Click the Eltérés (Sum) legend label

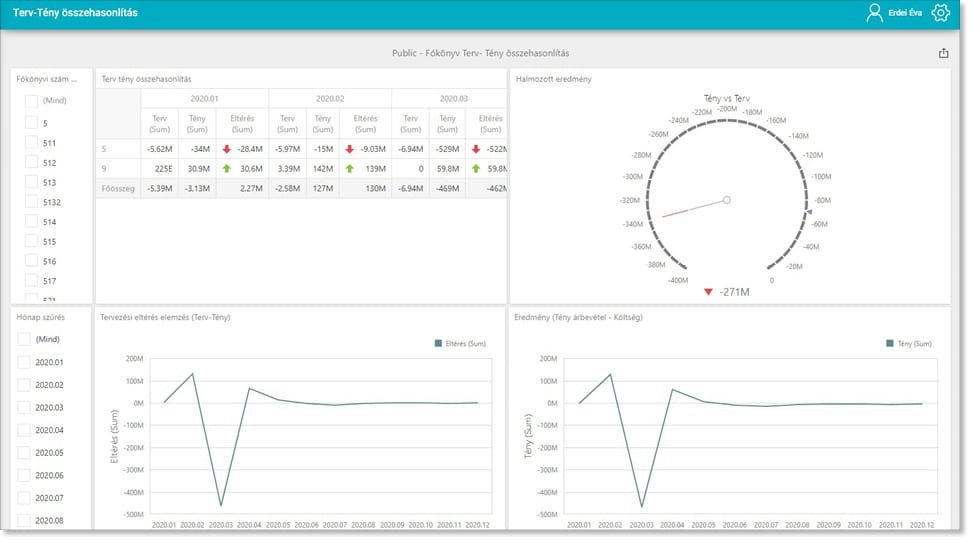tap(466, 343)
